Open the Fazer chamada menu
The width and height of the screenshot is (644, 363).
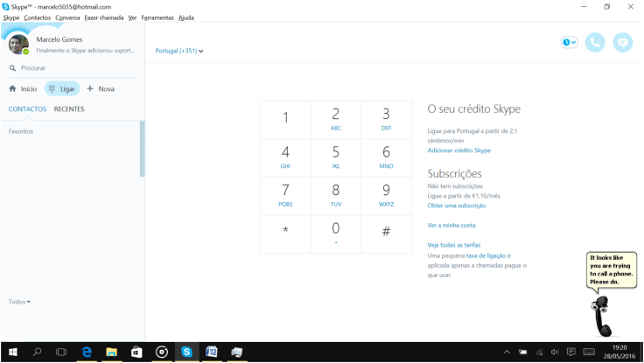[x=103, y=17]
